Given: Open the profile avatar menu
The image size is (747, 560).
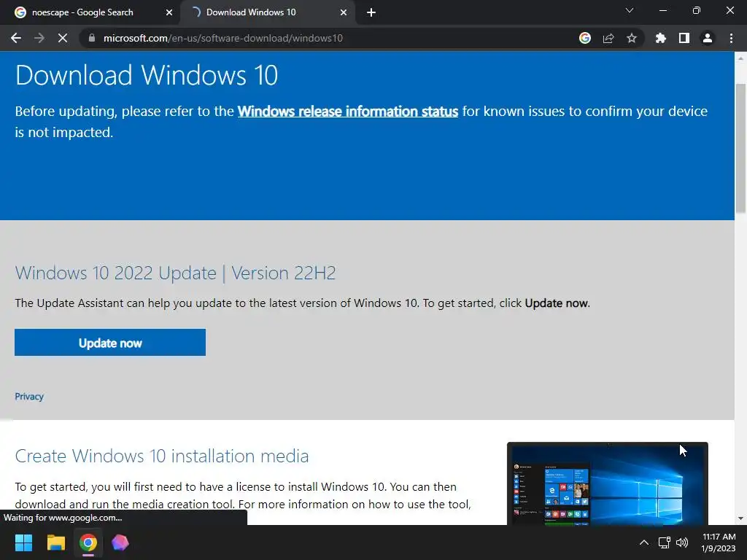Looking at the screenshot, I should click(x=708, y=38).
